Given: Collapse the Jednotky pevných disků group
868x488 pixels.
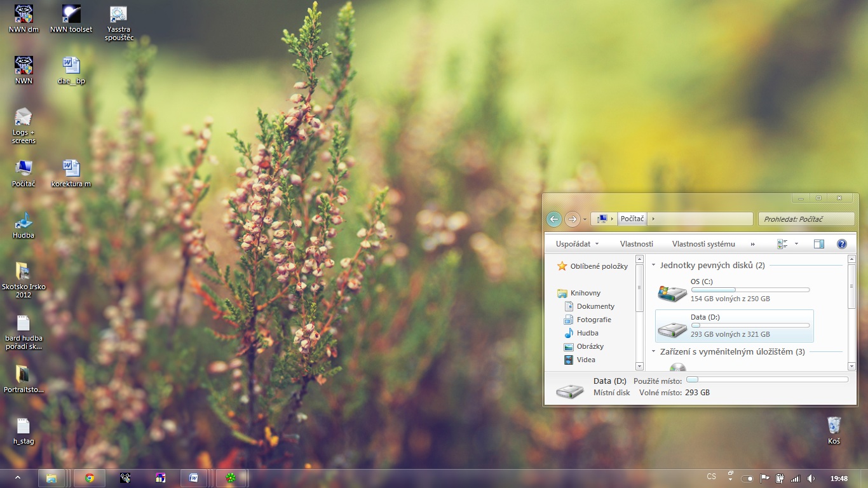Looking at the screenshot, I should (653, 265).
